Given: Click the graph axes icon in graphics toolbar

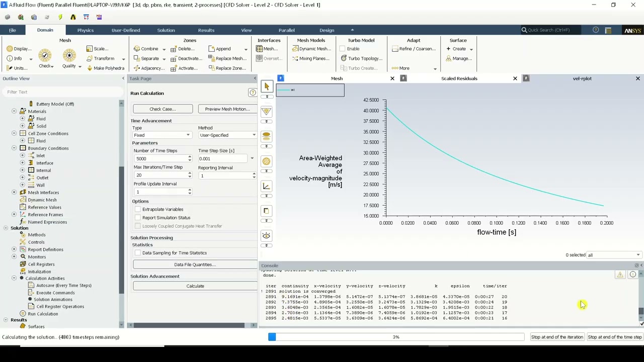Looking at the screenshot, I should point(267,186).
